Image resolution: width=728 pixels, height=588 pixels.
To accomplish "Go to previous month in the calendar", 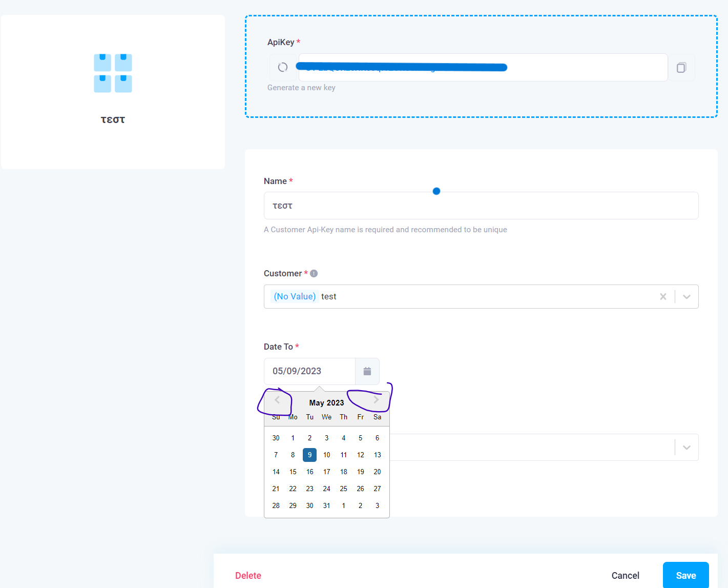I will pos(277,400).
